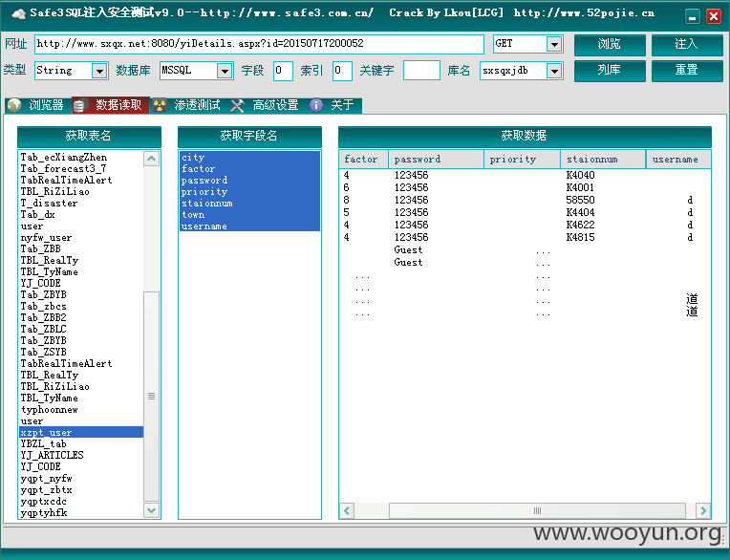Click the table list vertical scrollbar thumb
The height and width of the screenshot is (560, 730).
tap(151, 397)
